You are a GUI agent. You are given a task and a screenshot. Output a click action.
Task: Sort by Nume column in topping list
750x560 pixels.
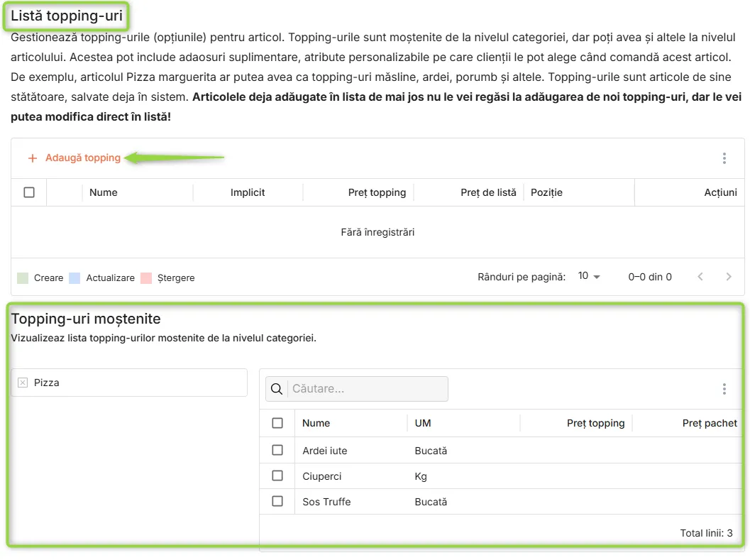point(104,192)
